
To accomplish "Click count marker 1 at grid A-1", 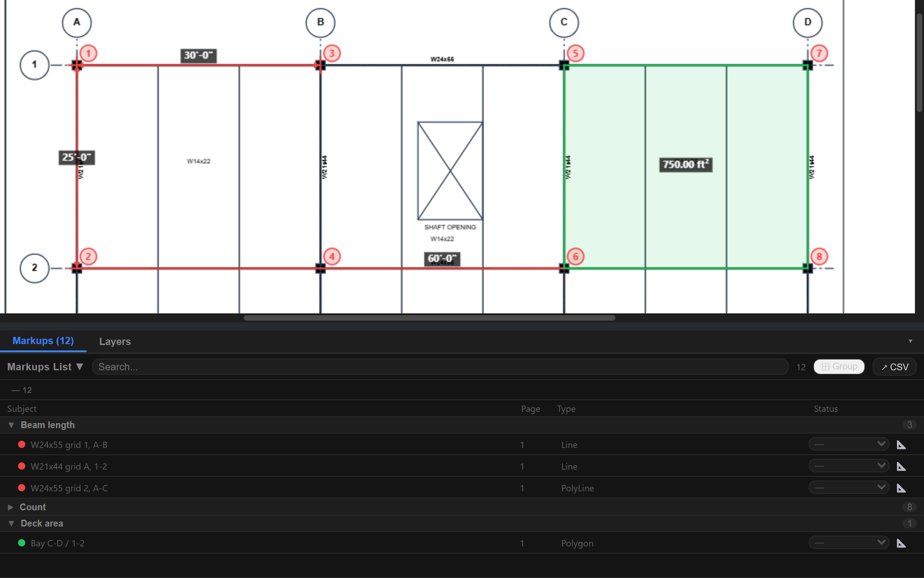I will pyautogui.click(x=88, y=54).
